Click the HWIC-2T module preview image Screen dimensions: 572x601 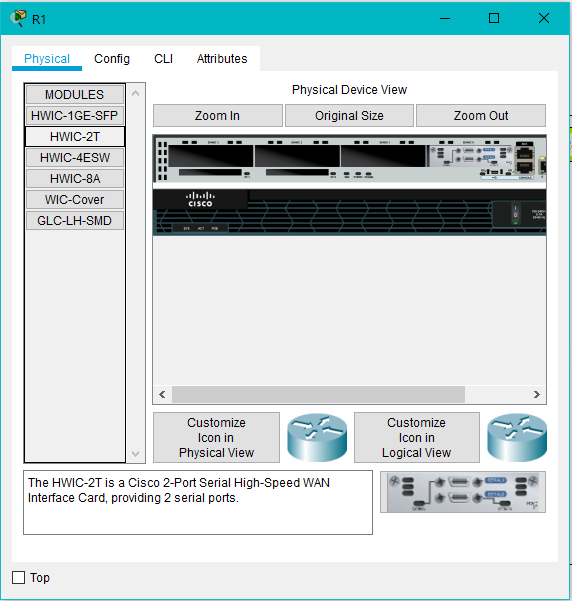[x=463, y=492]
